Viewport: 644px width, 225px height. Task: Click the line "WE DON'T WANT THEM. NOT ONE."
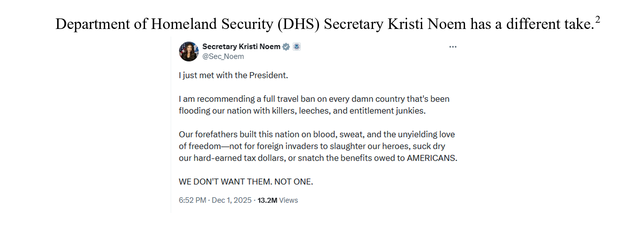pos(246,182)
